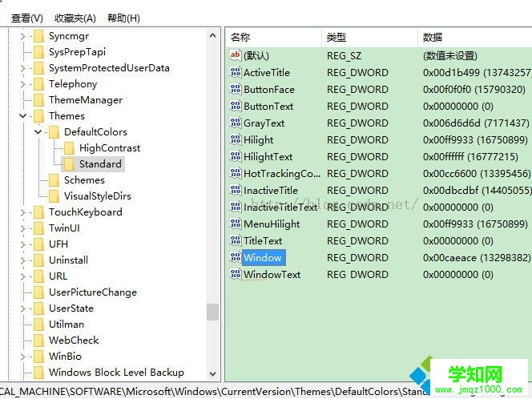Select the UFH tree label

(x=58, y=244)
